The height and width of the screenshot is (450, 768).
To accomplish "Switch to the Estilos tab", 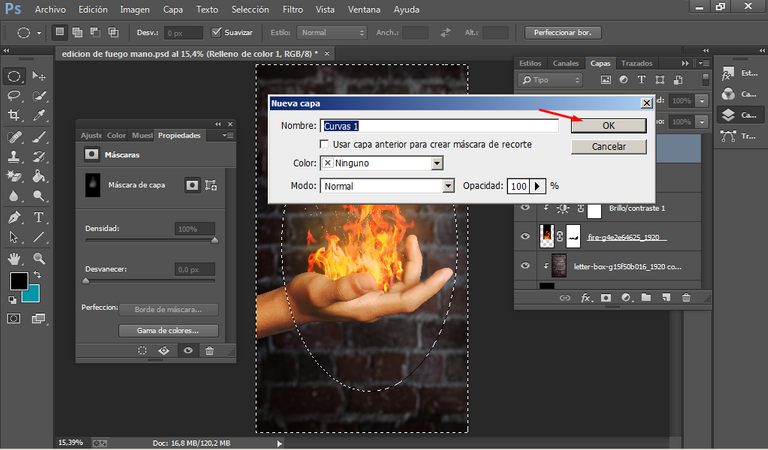I will [x=530, y=63].
